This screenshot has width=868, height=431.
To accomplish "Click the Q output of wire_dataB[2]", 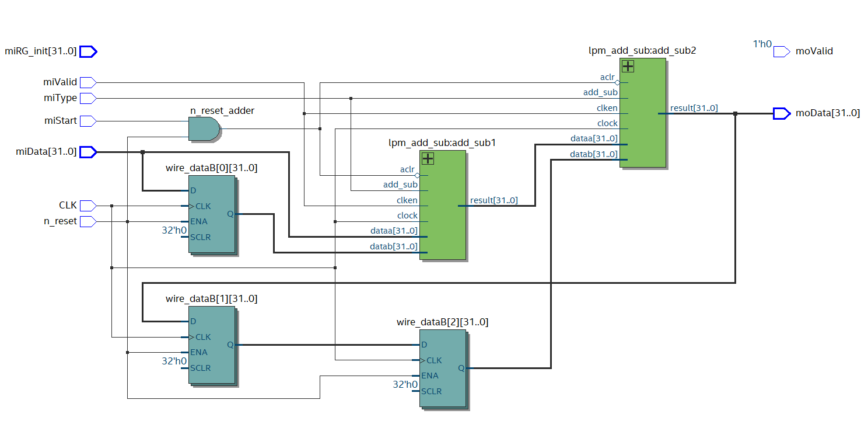I will (x=461, y=368).
